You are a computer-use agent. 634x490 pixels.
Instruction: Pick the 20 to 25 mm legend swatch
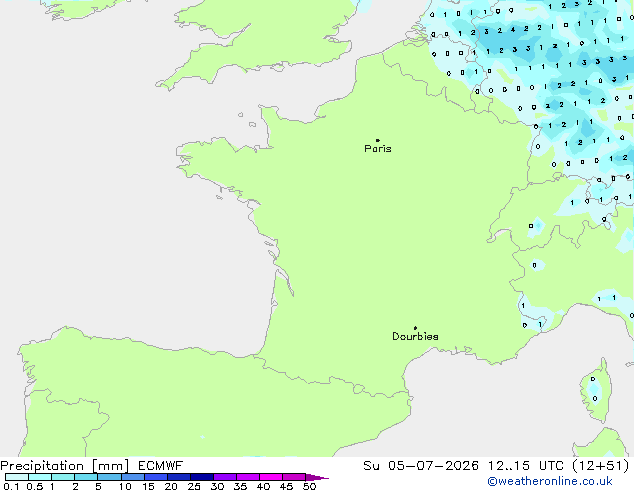point(178,477)
